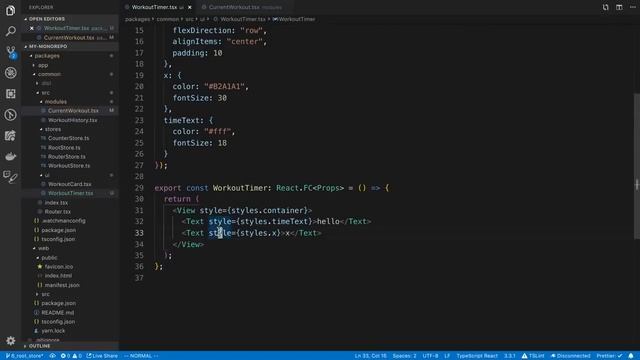Click the Disconnected status item
Viewport: 640px width, 360px height.
pyautogui.click(x=570, y=356)
